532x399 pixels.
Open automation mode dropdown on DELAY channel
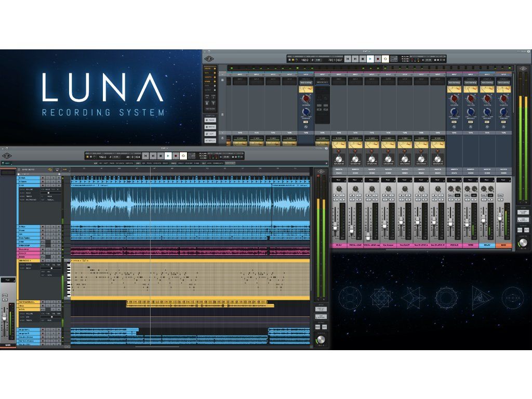pos(487,180)
